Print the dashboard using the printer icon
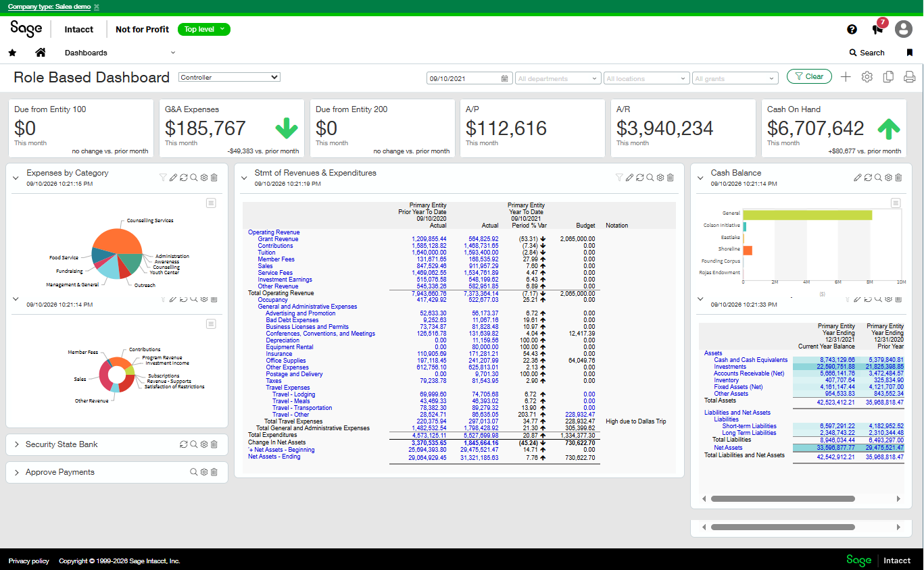The width and height of the screenshot is (924, 570). pyautogui.click(x=910, y=77)
